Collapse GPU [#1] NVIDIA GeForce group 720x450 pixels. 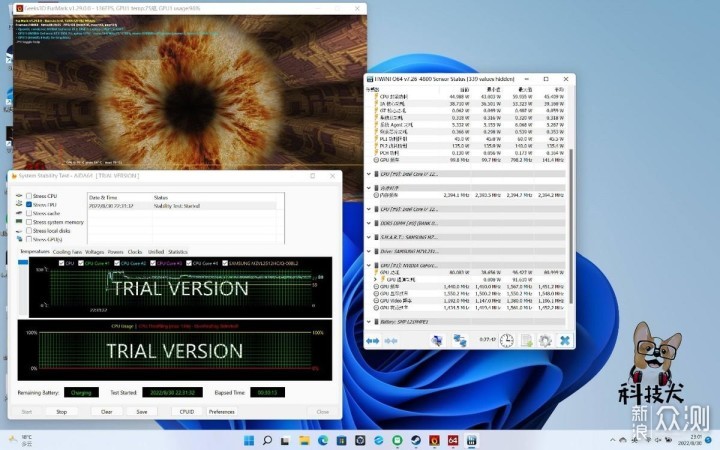point(369,265)
